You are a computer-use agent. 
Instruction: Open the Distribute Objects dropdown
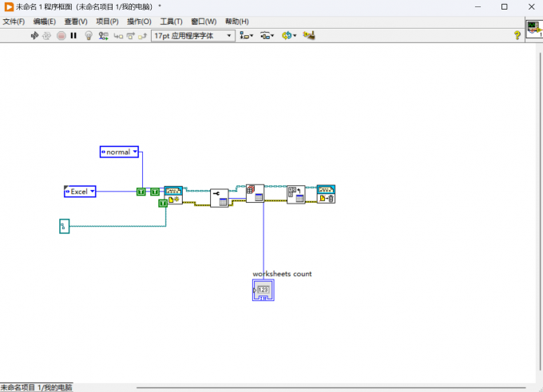click(267, 35)
